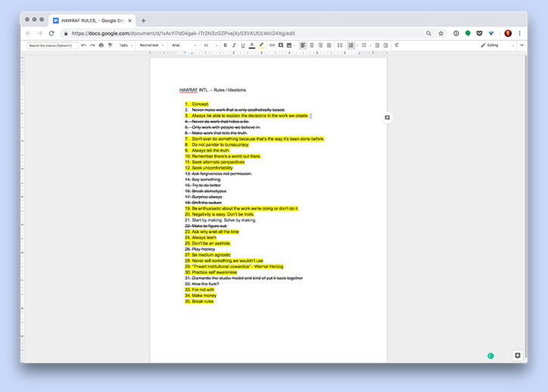The width and height of the screenshot is (548, 392).
Task: Open the yellow highlight color picker
Action: [261, 45]
